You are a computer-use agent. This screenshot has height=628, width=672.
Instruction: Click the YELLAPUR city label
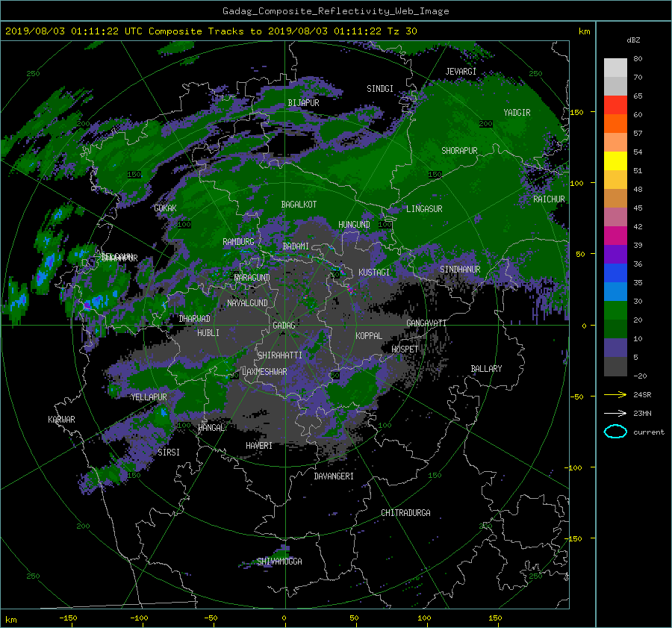tap(149, 397)
